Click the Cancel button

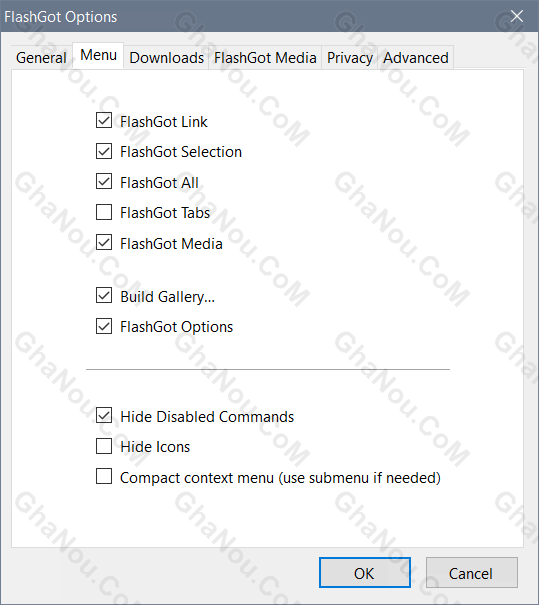tap(471, 573)
